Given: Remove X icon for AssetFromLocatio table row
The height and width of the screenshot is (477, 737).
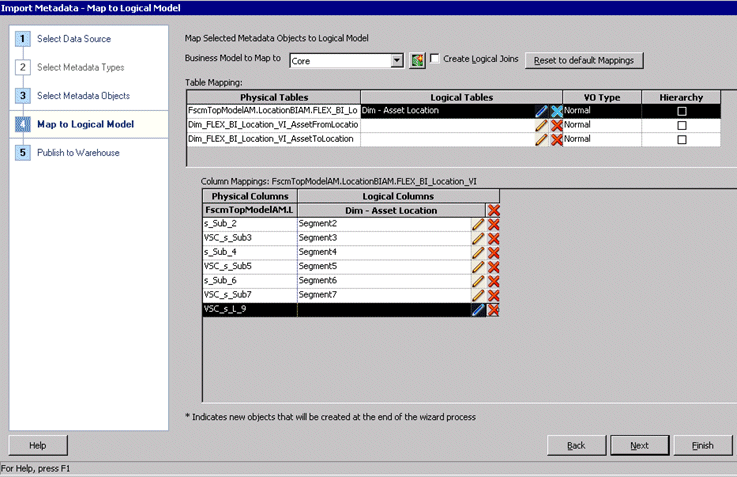Looking at the screenshot, I should tap(557, 125).
